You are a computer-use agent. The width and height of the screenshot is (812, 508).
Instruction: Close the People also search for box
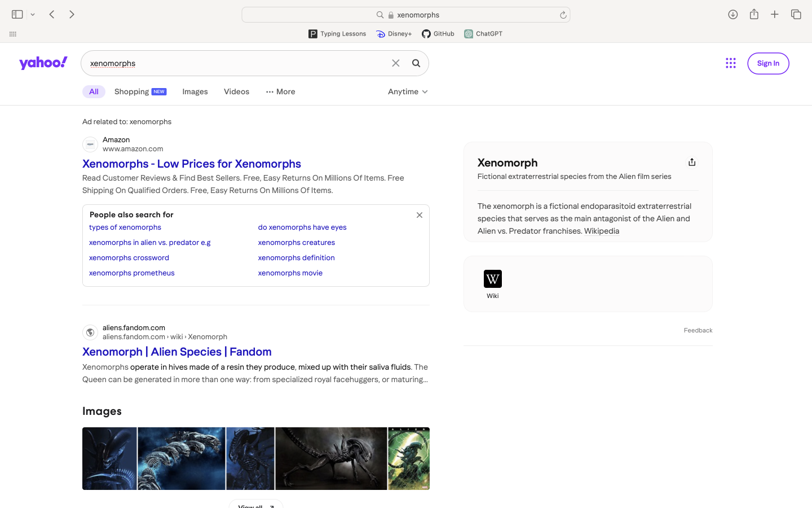click(420, 215)
